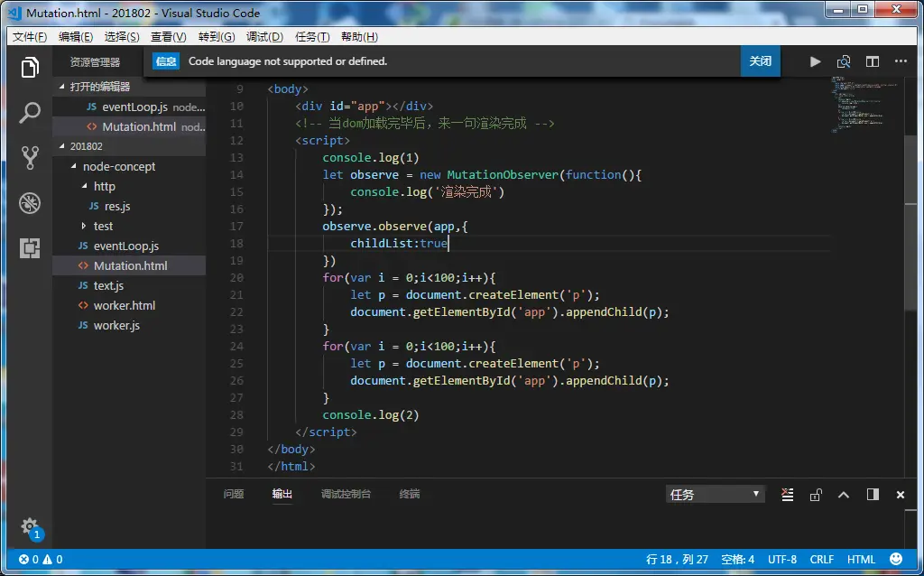Open the 任务(T) menu
The image size is (924, 576).
click(311, 36)
